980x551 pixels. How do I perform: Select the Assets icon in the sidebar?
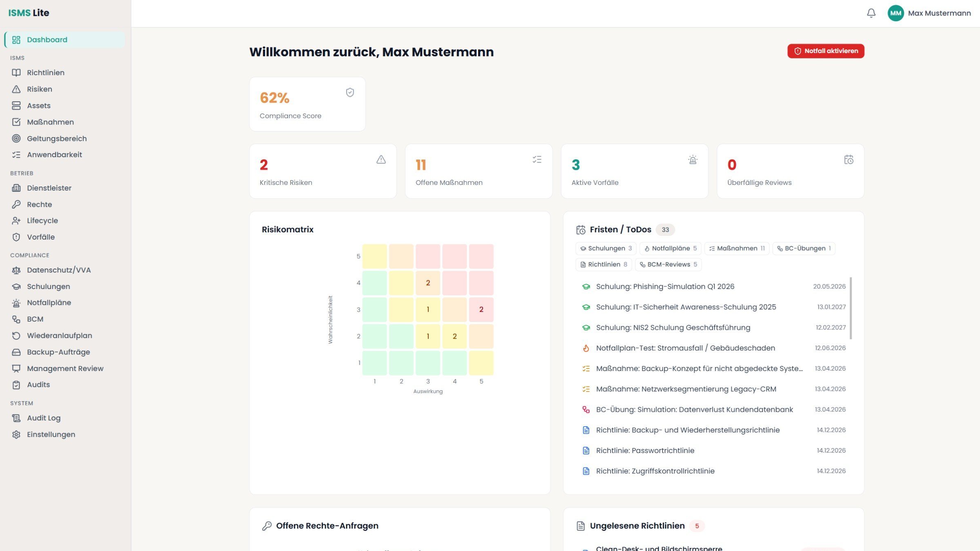pyautogui.click(x=16, y=105)
